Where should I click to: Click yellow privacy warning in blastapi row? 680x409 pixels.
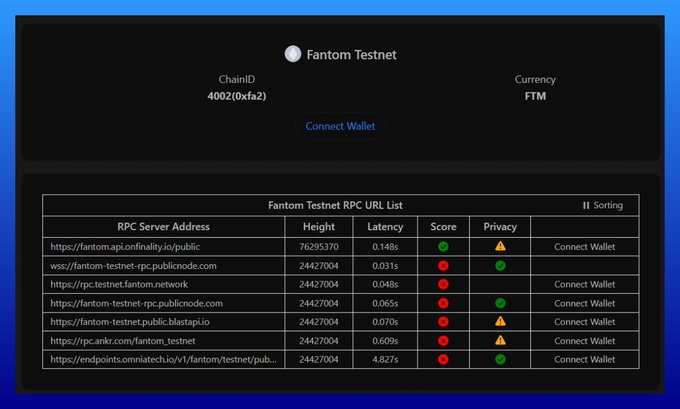[x=500, y=321]
